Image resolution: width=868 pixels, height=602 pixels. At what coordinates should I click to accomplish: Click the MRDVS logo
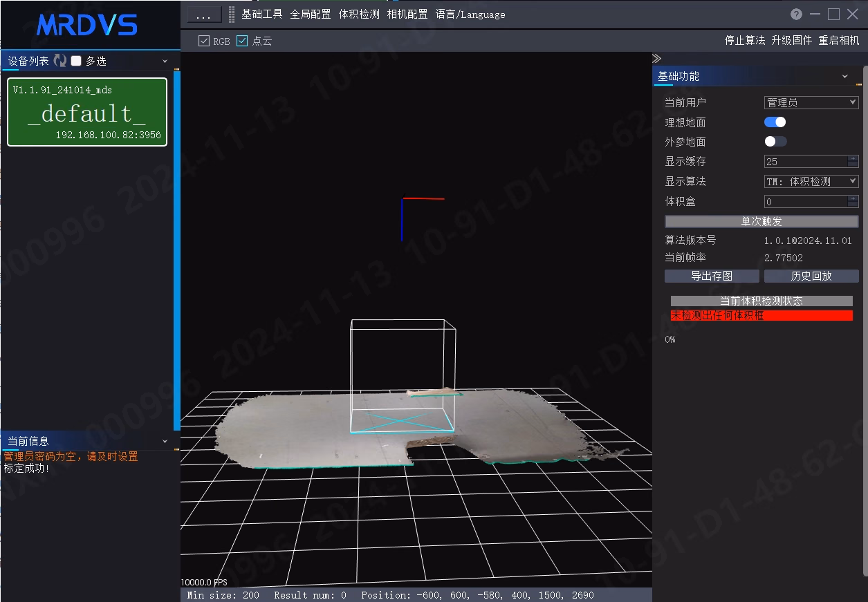pyautogui.click(x=86, y=25)
